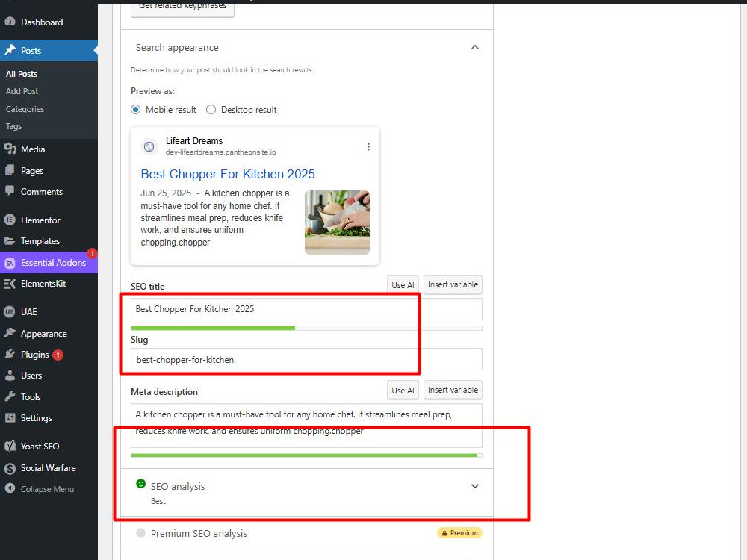The image size is (747, 560).
Task: Click the Comments speech bubble icon
Action: (10, 191)
